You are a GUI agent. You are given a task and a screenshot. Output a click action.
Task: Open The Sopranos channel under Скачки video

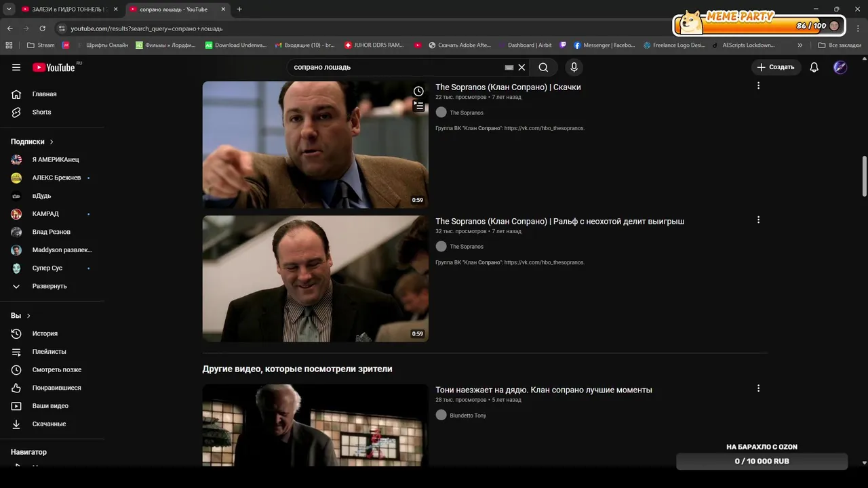coord(467,113)
